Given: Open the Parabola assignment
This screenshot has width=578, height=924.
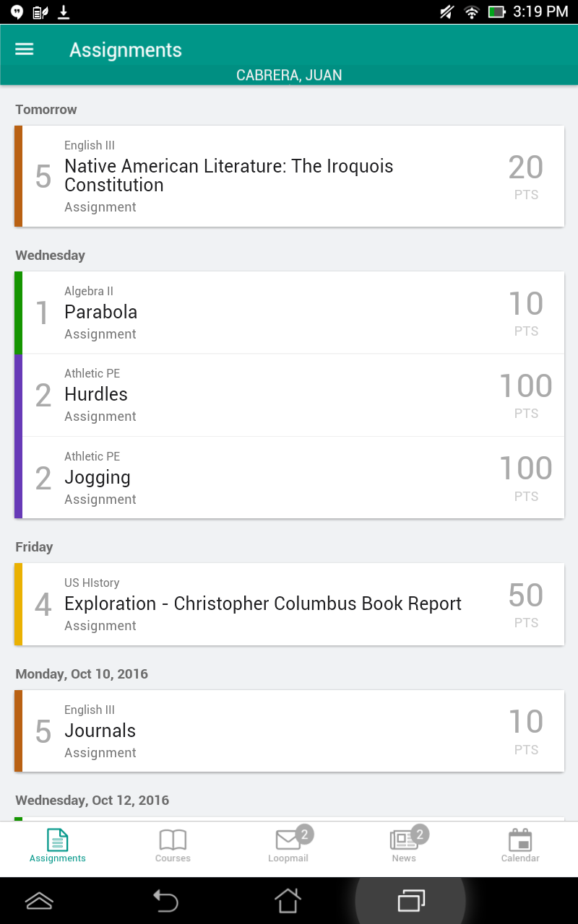Looking at the screenshot, I should pos(100,312).
